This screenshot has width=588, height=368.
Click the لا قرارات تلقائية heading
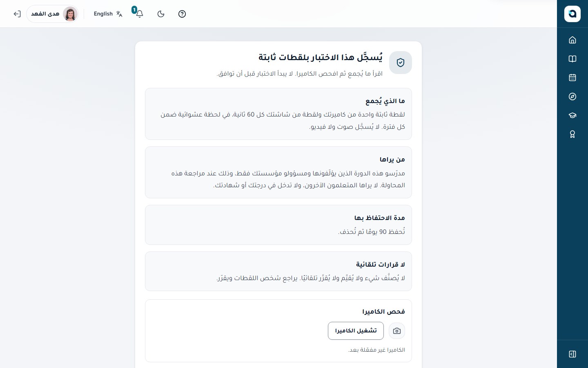381,265
